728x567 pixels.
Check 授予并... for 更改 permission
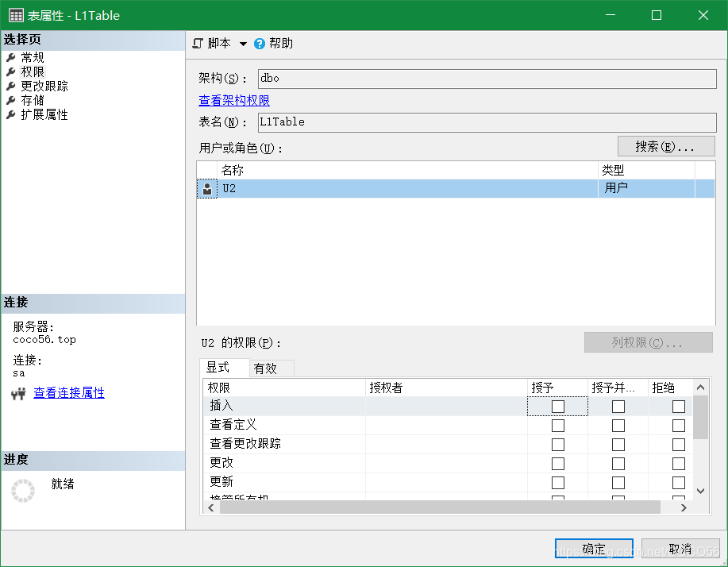[618, 464]
